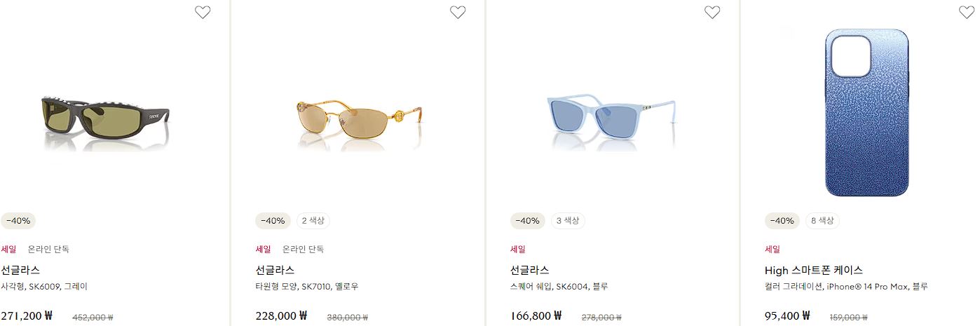Show the 2 색상 color options

point(313,221)
